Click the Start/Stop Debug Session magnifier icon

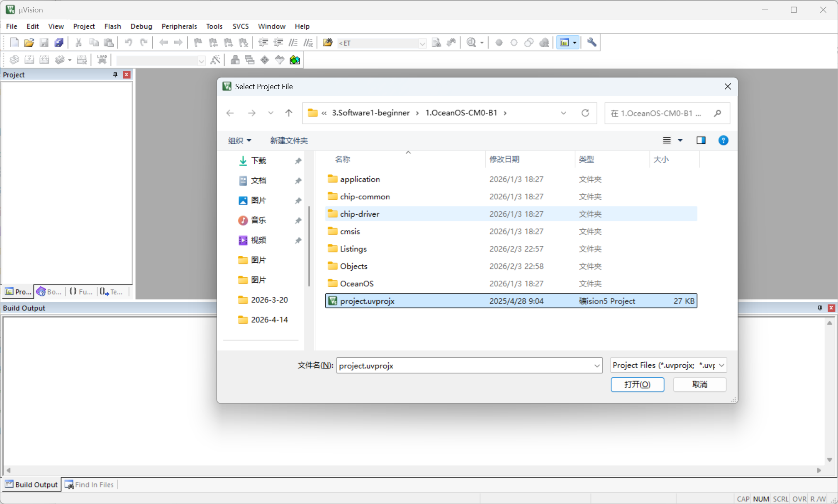click(x=471, y=43)
